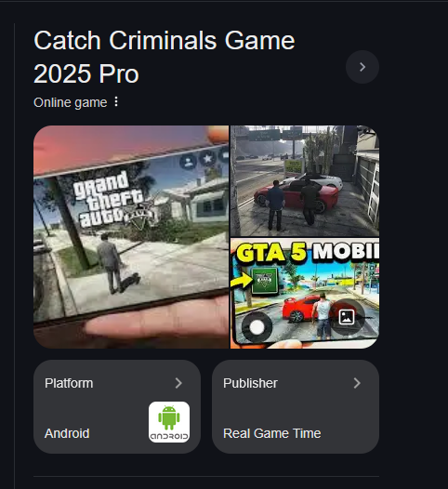The image size is (448, 489).
Task: Click the green GTA V app icon beside the yellow arrow
Action: pyautogui.click(x=264, y=280)
